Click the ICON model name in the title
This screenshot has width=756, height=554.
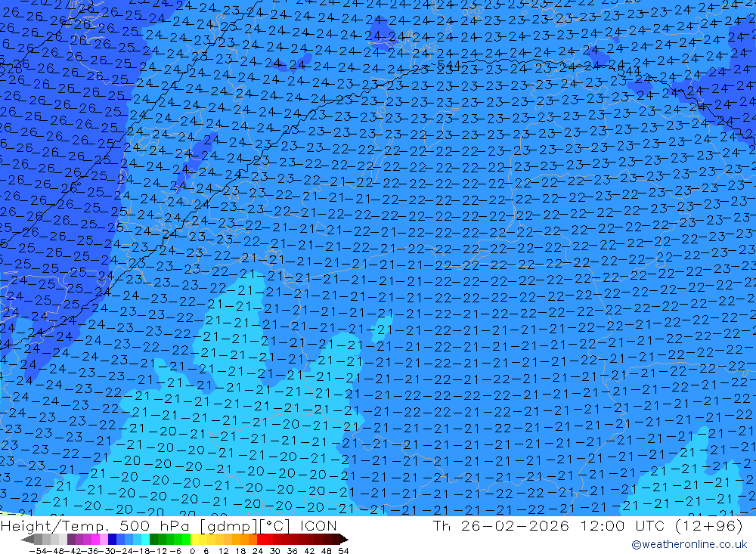coord(318,525)
